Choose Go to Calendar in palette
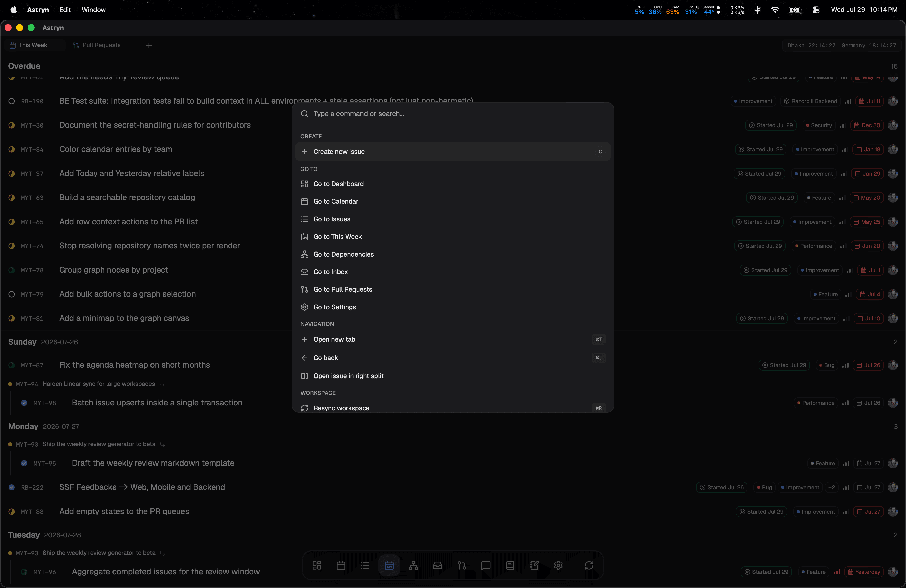Viewport: 906px width, 588px height. click(x=452, y=202)
